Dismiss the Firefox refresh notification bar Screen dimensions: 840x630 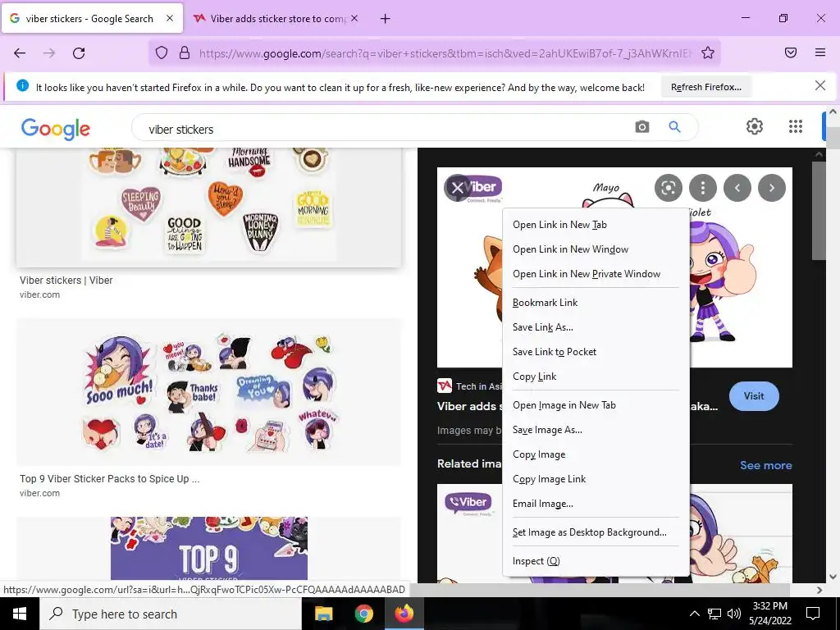coord(819,85)
